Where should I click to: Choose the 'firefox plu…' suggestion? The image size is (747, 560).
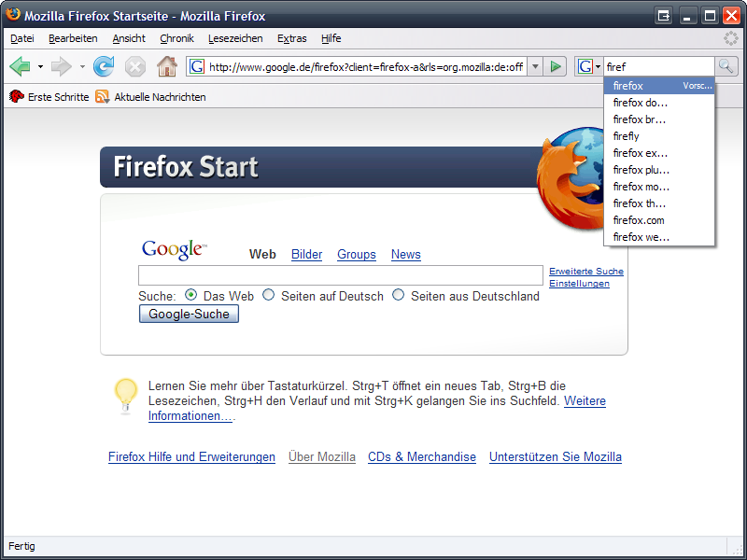tap(659, 170)
